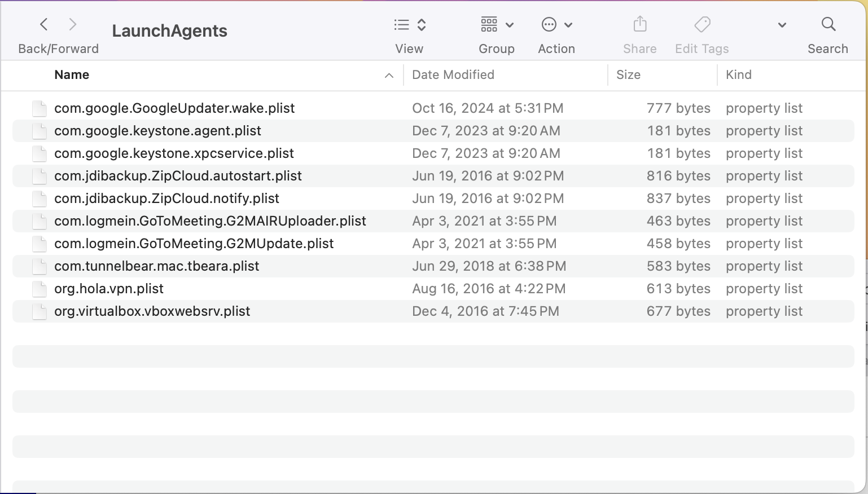Click the Edit Tags icon
Screen dimensions: 868x494
point(702,25)
